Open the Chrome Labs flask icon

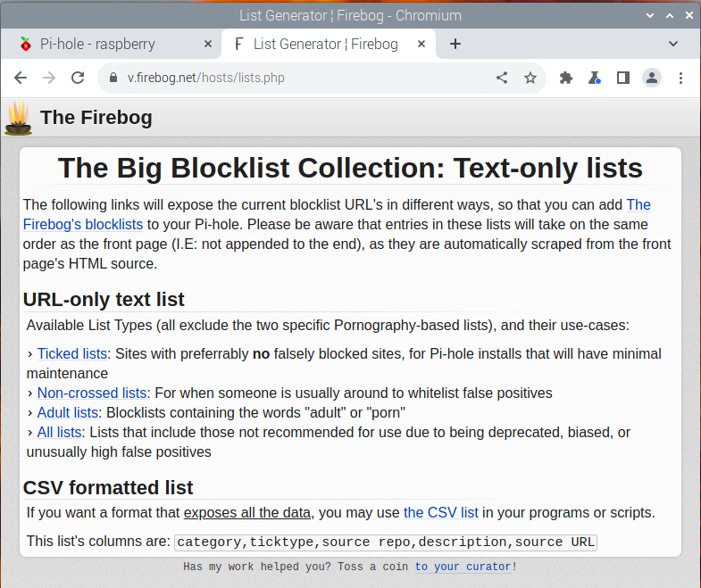point(595,78)
